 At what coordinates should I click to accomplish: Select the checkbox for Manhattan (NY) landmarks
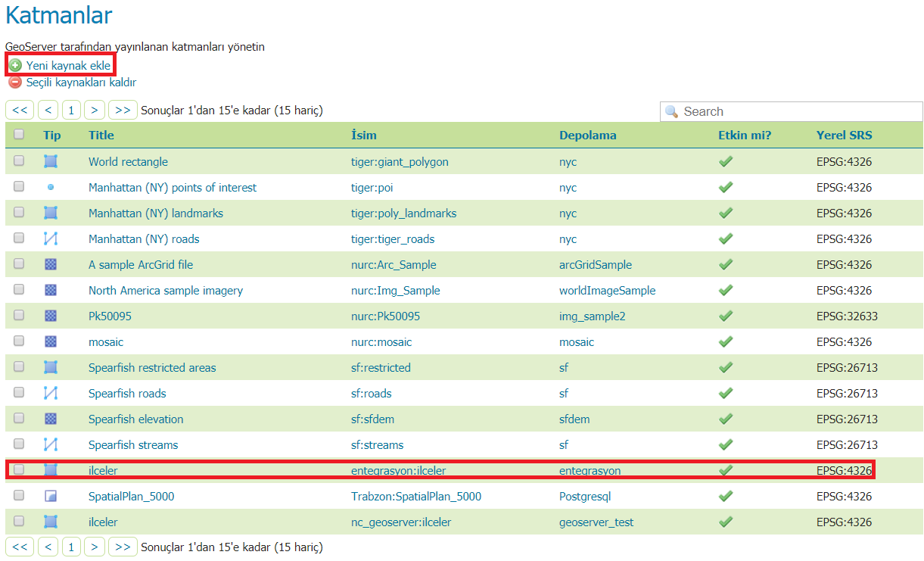(x=19, y=212)
